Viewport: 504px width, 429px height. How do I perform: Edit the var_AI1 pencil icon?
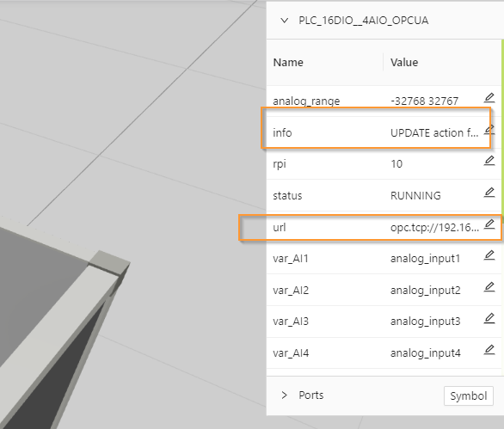click(489, 255)
